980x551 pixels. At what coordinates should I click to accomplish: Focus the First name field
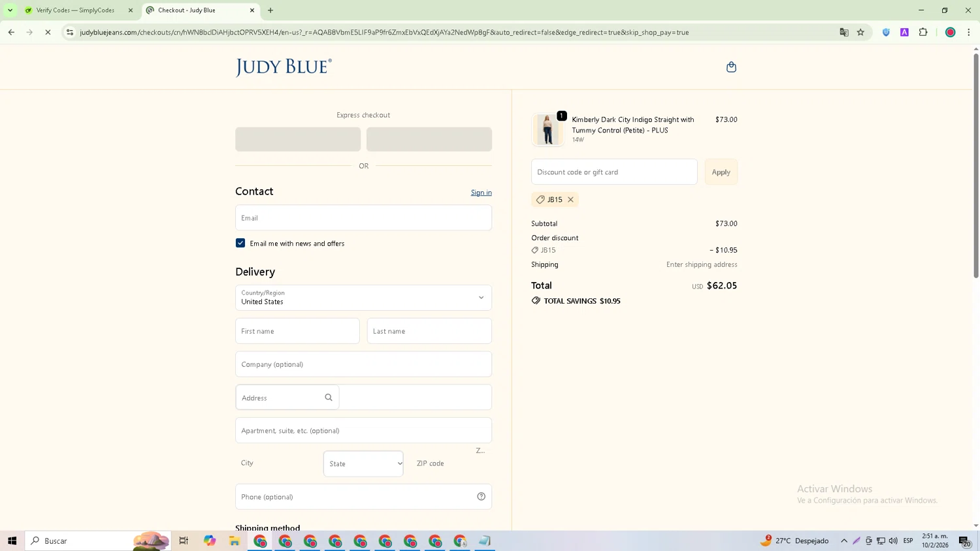tap(297, 331)
